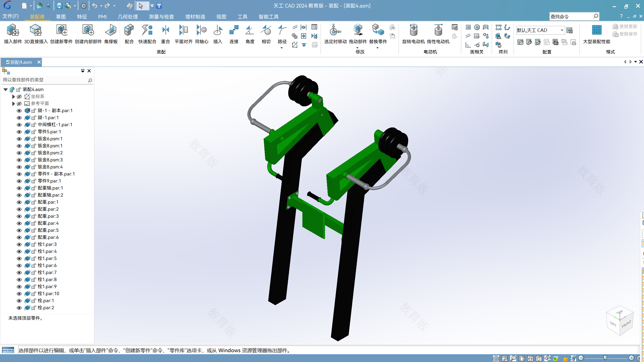Screen dimensions: 644x362
Task: Click the 创建新零件 tool
Action: 61,34
